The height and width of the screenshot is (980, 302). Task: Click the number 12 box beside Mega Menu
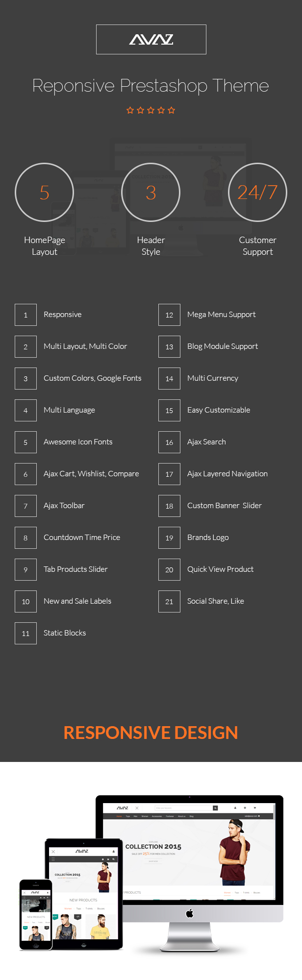tap(169, 315)
